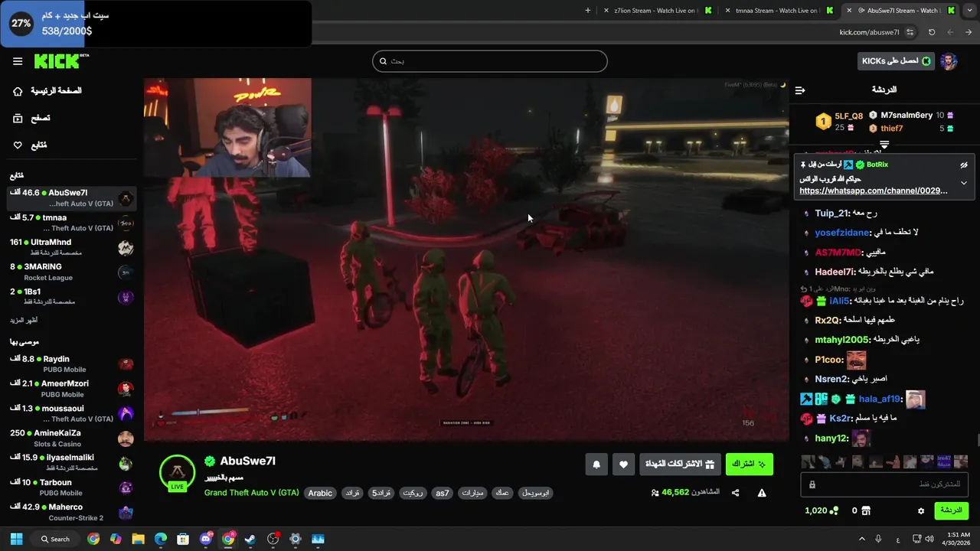Open site settings icon beside kick.com address
The height and width of the screenshot is (551, 980).
point(910,32)
